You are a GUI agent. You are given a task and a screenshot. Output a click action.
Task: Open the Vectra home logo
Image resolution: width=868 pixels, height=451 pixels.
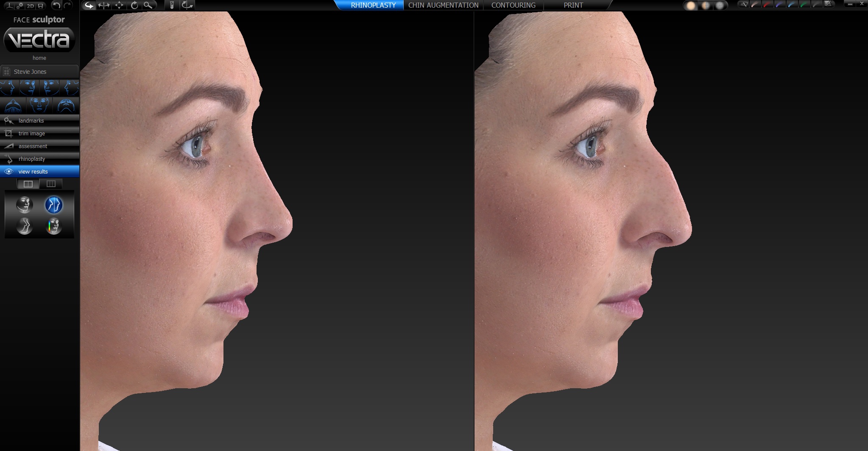coord(39,40)
